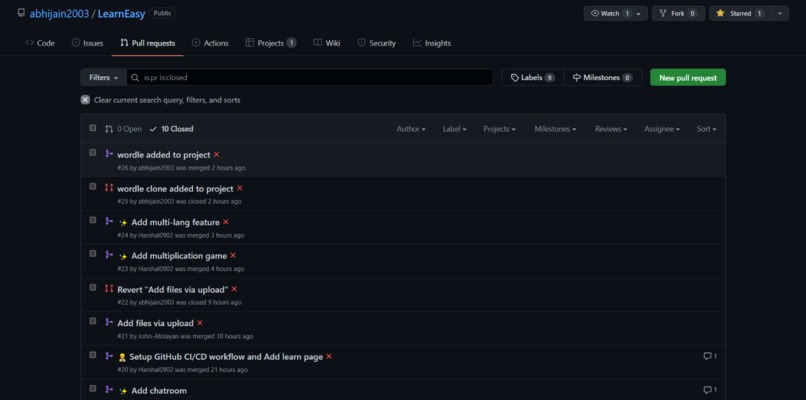The height and width of the screenshot is (400, 806).
Task: Click the checkmark icon beside 10 Closed
Action: [153, 129]
